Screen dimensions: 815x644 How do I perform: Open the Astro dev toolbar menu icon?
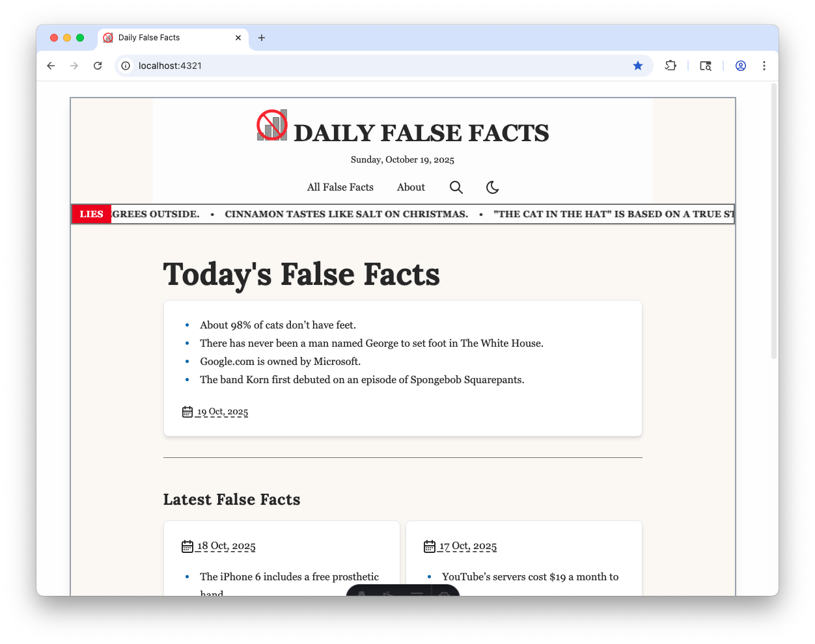coord(362,593)
